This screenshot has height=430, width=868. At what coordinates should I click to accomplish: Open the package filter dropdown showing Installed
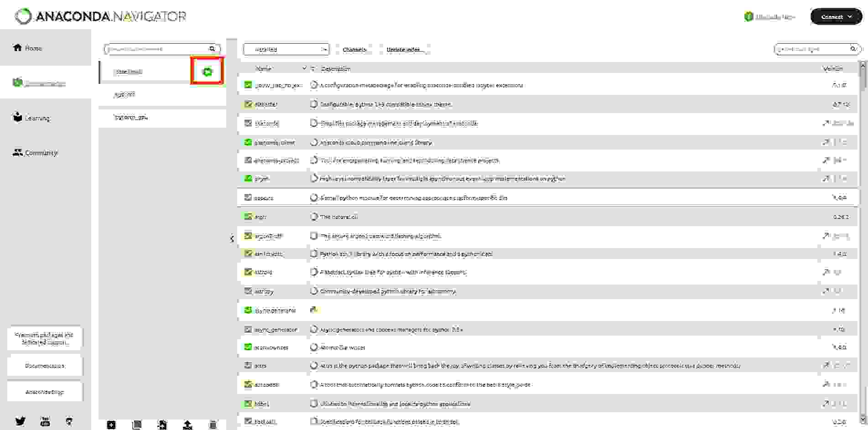[x=286, y=49]
